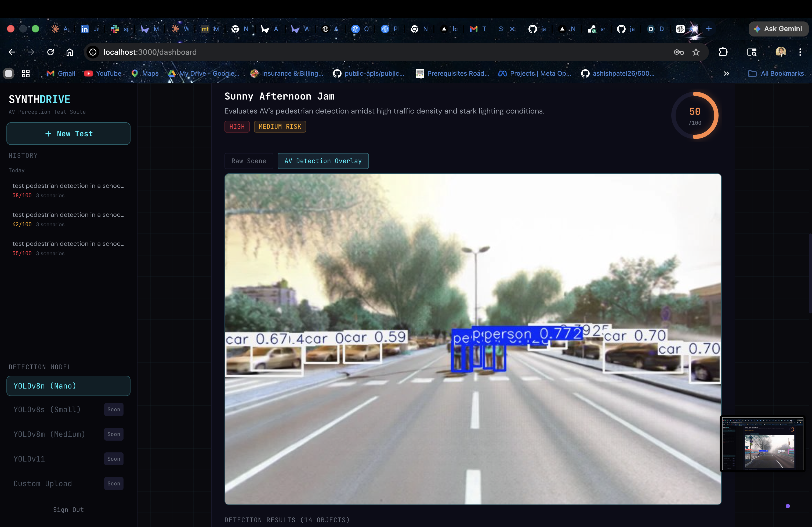Open history test scored 42/100
The width and height of the screenshot is (812, 527).
pos(68,219)
